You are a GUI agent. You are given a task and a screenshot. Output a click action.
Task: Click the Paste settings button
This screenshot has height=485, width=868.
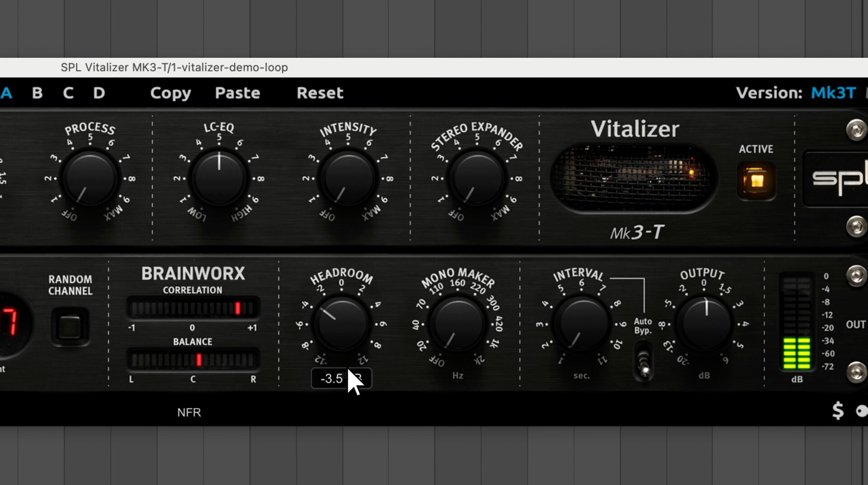[x=237, y=93]
